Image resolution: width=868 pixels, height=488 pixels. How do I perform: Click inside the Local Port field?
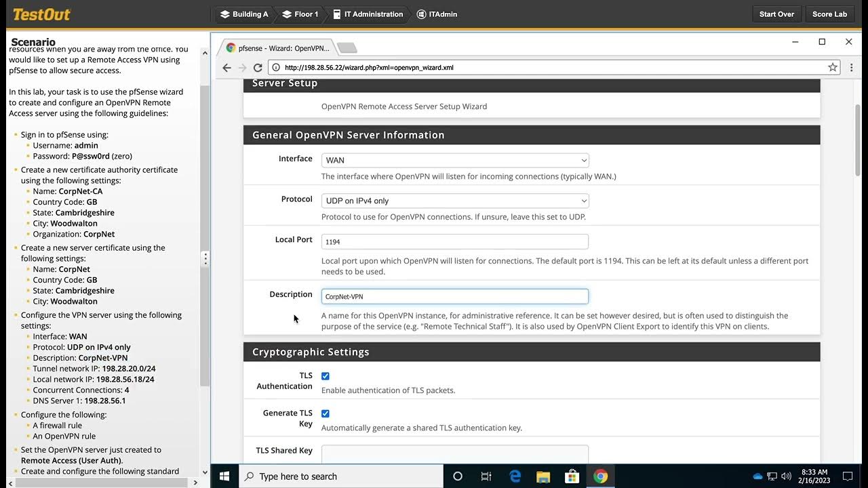coord(455,242)
